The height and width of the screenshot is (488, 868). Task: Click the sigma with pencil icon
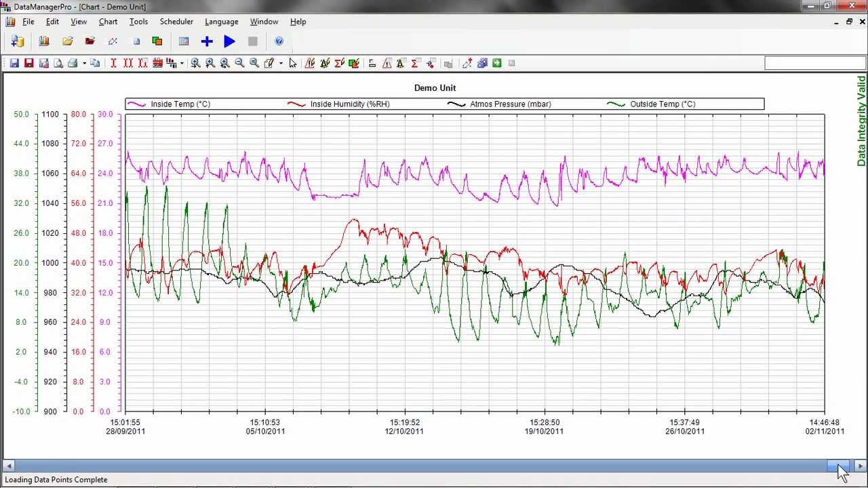click(x=339, y=63)
